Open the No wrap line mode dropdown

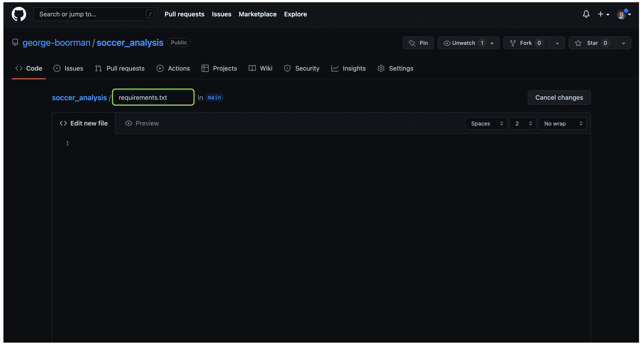pos(562,124)
